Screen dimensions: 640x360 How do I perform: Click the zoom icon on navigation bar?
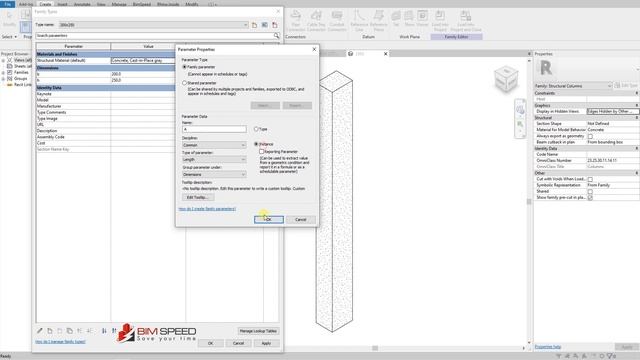click(x=520, y=124)
